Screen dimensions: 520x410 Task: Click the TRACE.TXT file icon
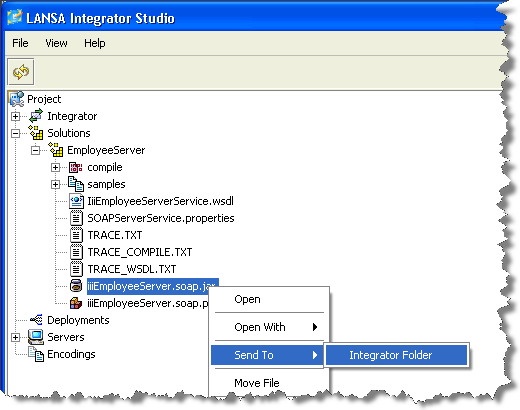click(x=76, y=235)
